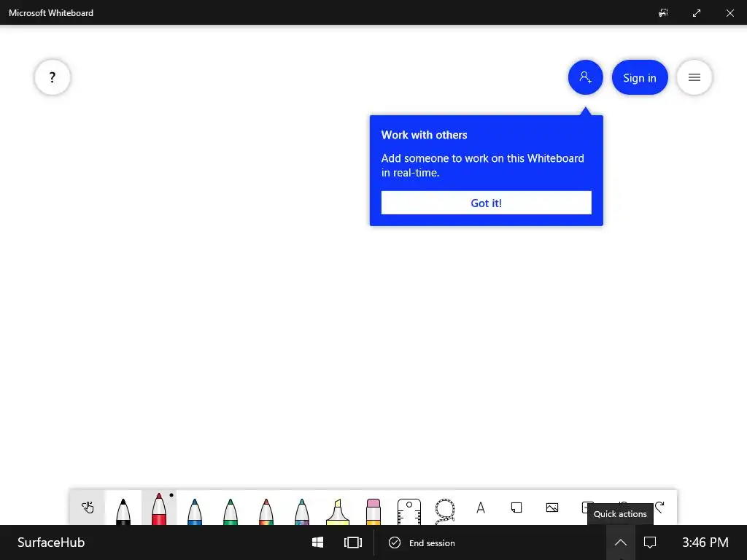747x560 pixels.
Task: Expand Whiteboard to full screen using the arrows icon
Action: [697, 13]
